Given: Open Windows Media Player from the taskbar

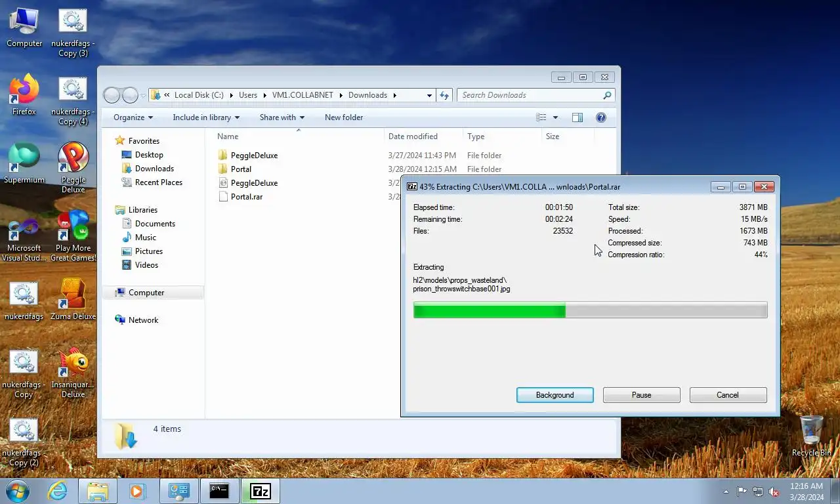Looking at the screenshot, I should [x=137, y=491].
